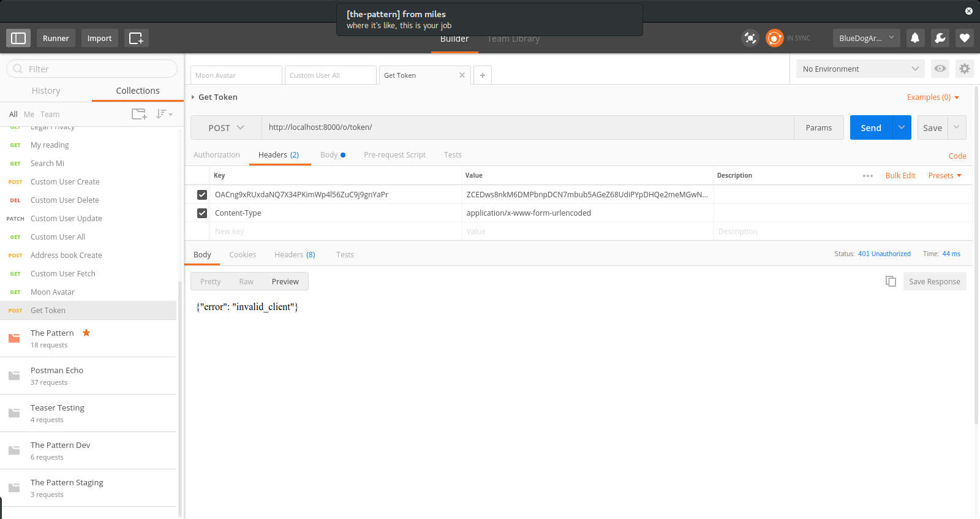This screenshot has height=519, width=980.
Task: Click the request URL field
Action: (528, 127)
